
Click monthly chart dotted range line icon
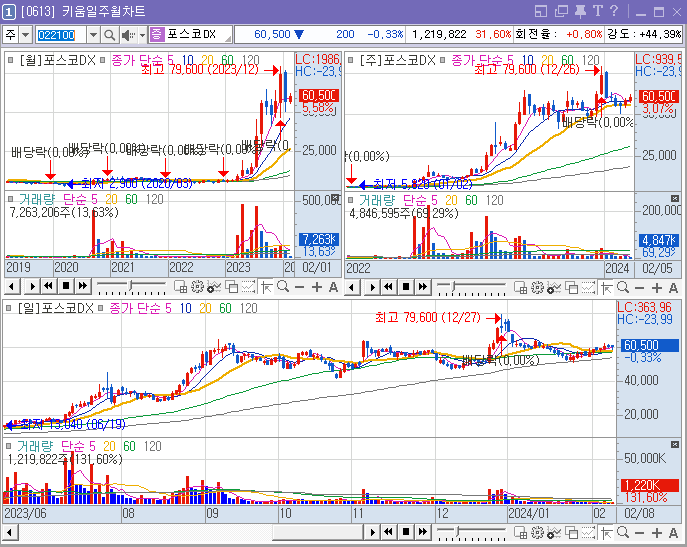(x=248, y=287)
